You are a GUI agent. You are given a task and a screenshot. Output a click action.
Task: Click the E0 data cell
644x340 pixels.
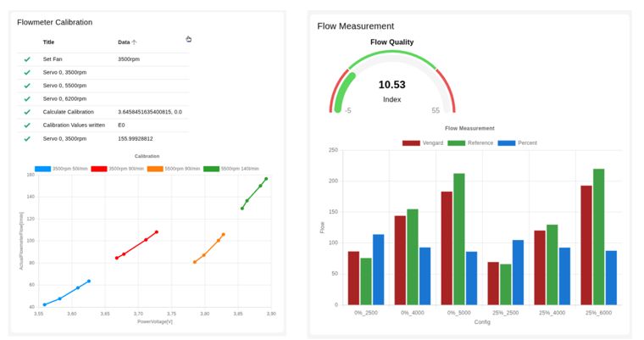pyautogui.click(x=121, y=125)
